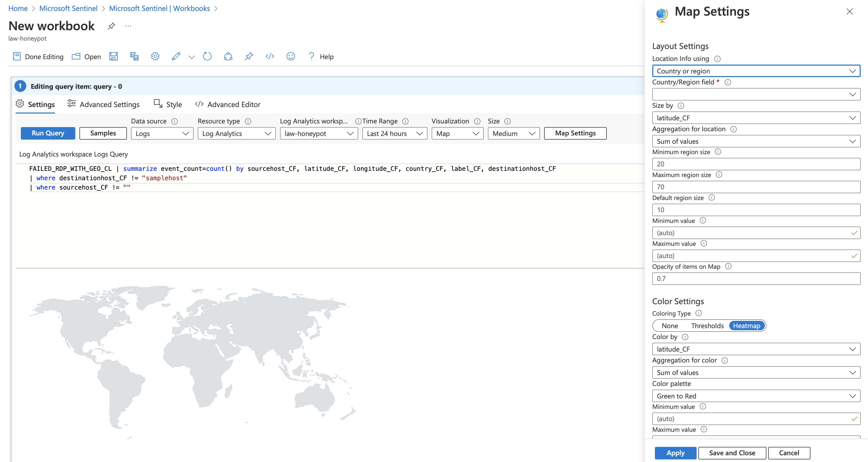Viewport: 868px width, 462px height.
Task: Click the Visualization info icon
Action: [x=477, y=121]
